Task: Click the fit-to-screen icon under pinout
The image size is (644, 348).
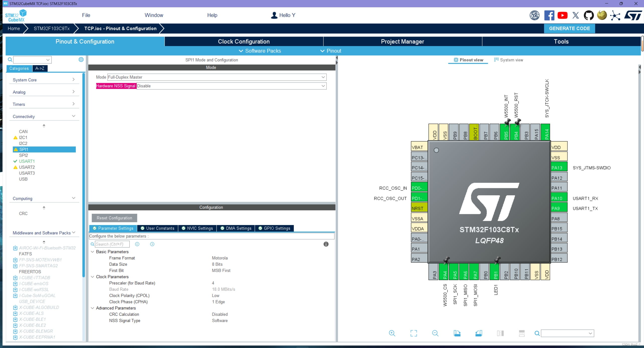Action: (x=413, y=333)
